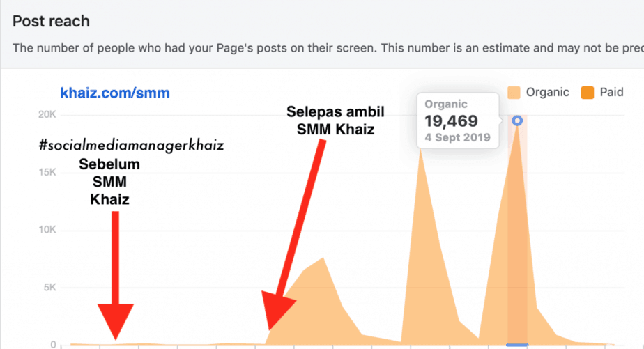Click the 4 Sept 2019 tooltip date
This screenshot has height=349, width=644.
click(457, 137)
